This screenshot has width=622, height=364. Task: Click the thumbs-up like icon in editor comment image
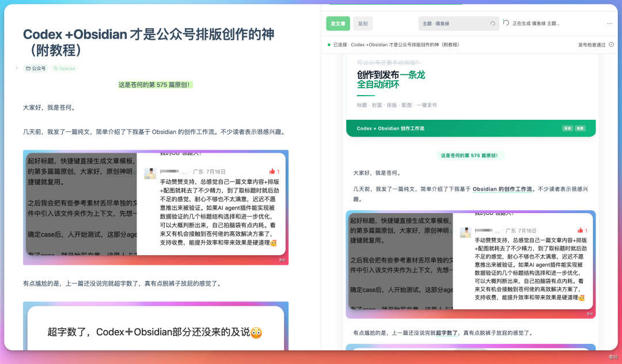[272, 171]
